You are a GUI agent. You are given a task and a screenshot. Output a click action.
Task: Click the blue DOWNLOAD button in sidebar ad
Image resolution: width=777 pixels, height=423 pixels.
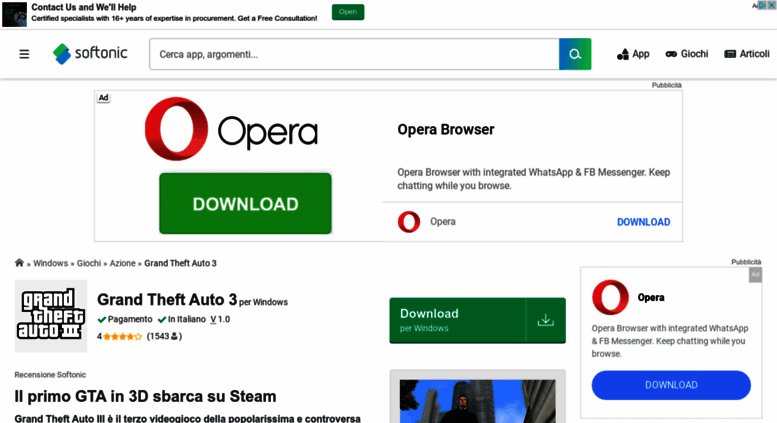point(671,385)
